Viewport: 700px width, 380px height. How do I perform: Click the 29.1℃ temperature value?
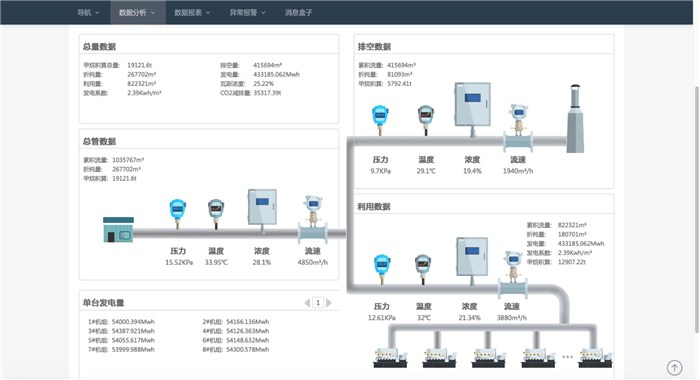coord(426,171)
